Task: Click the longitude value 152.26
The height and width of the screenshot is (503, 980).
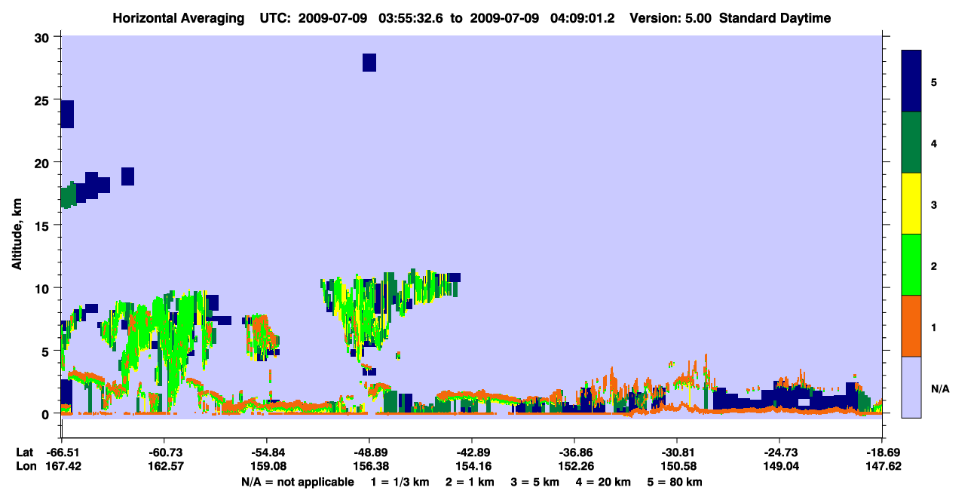Action: 574,466
